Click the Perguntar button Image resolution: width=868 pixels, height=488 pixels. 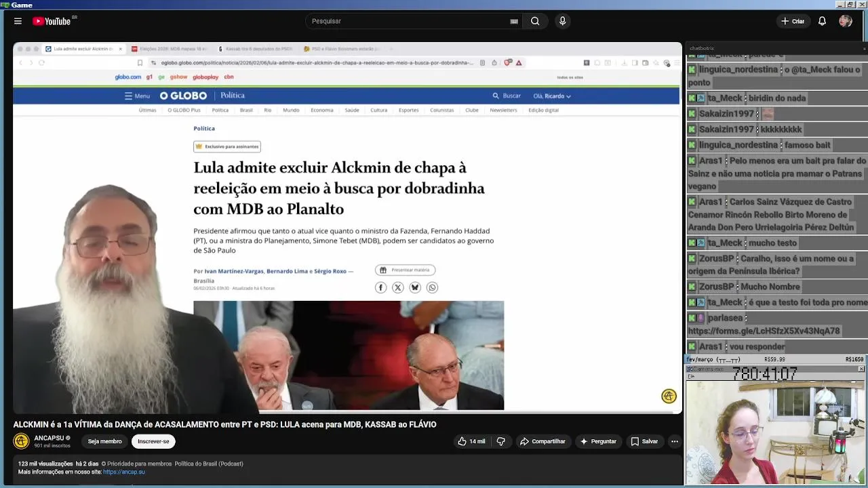[x=597, y=441]
